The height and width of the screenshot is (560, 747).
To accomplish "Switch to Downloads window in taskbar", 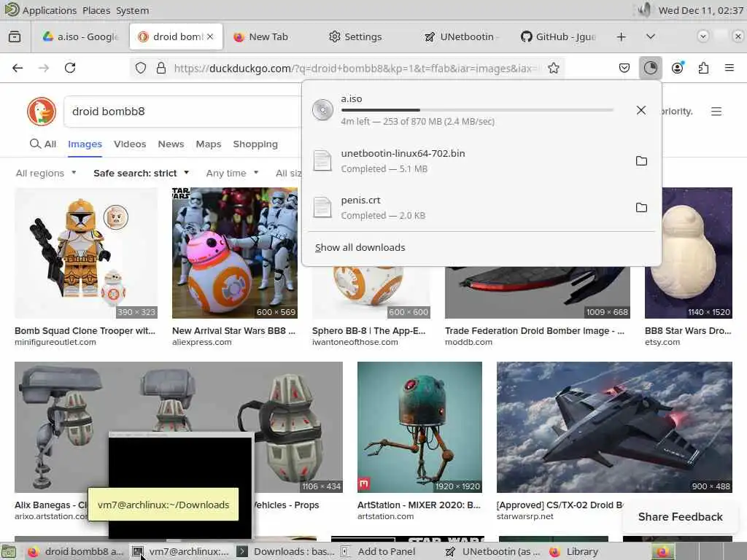I will point(286,552).
